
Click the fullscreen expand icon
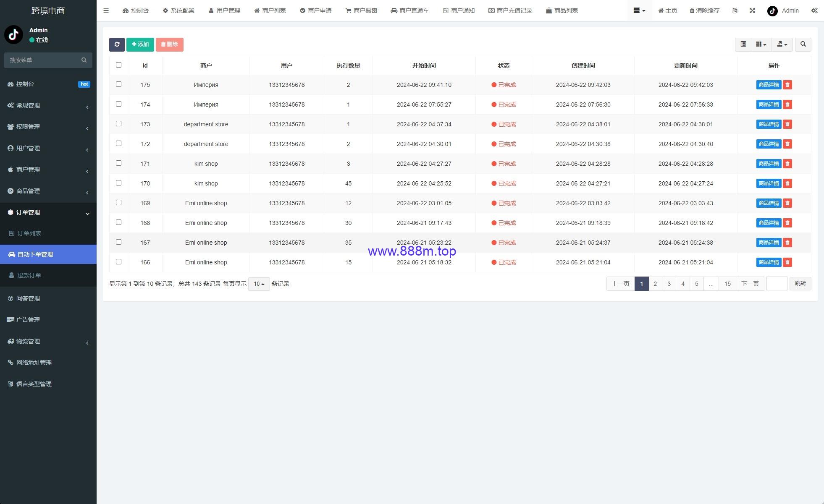point(752,10)
